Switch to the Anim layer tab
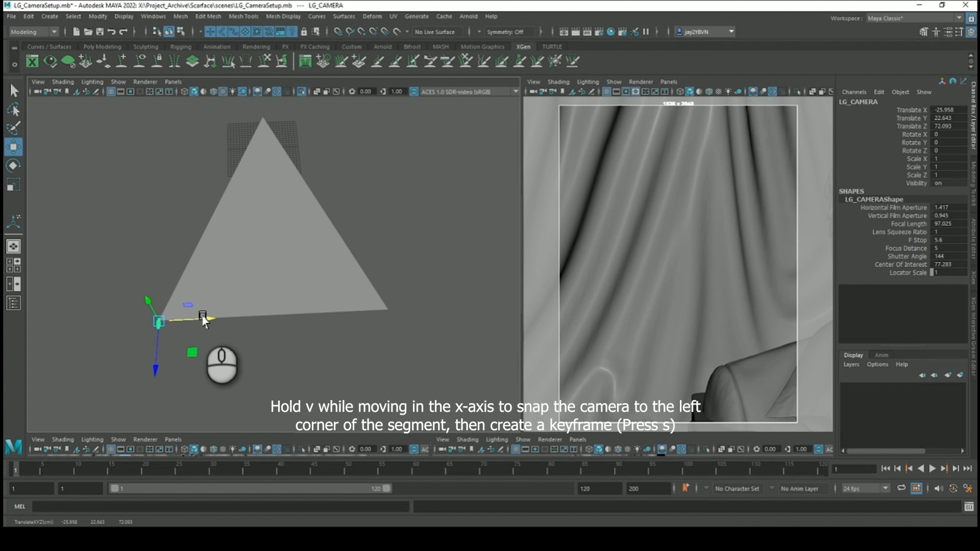This screenshot has height=551, width=980. click(x=881, y=355)
